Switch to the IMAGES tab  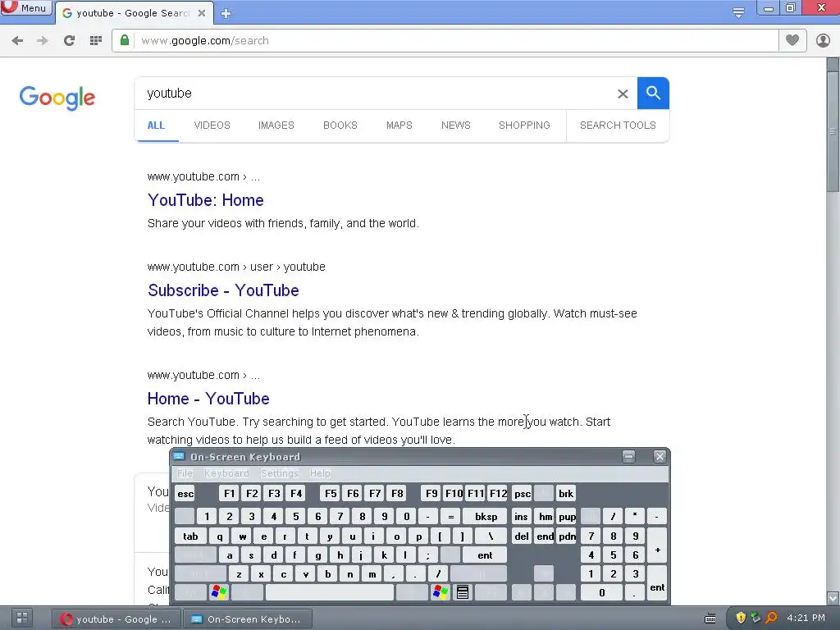(x=276, y=126)
